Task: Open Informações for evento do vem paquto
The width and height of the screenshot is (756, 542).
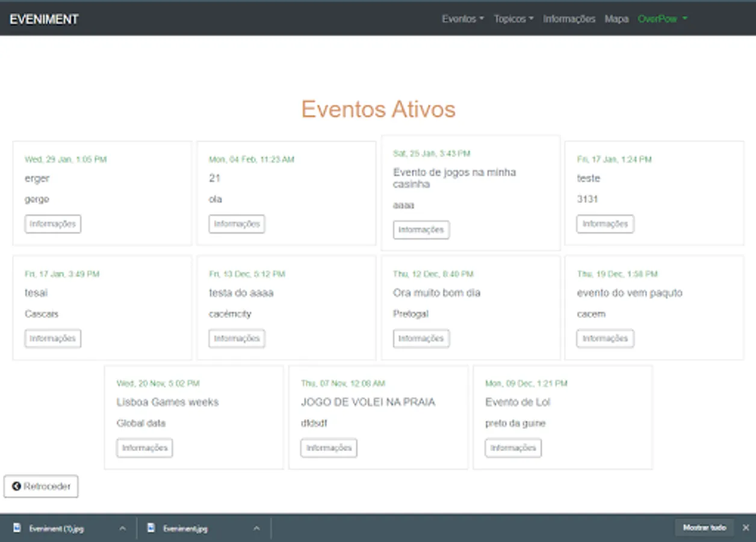Action: coord(605,338)
